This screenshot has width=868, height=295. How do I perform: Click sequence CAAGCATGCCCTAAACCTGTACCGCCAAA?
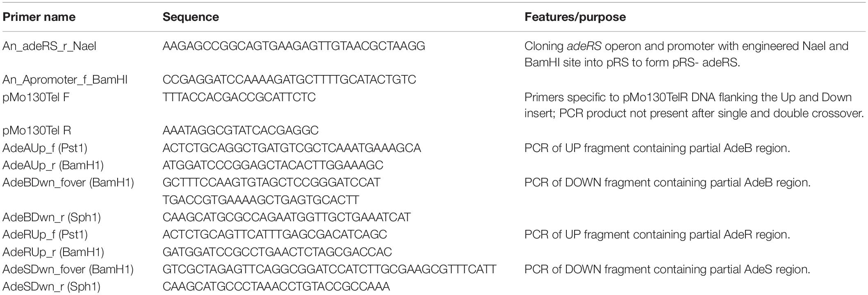(x=276, y=287)
